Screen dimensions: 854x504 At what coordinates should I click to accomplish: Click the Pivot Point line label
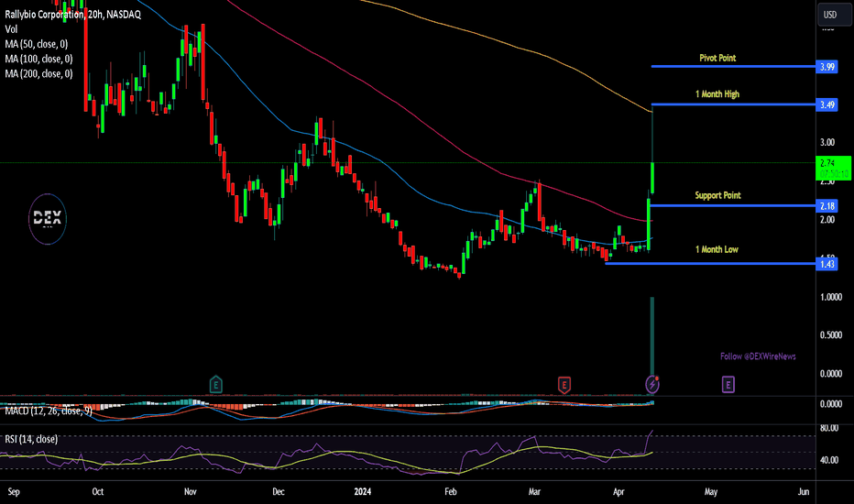click(717, 58)
